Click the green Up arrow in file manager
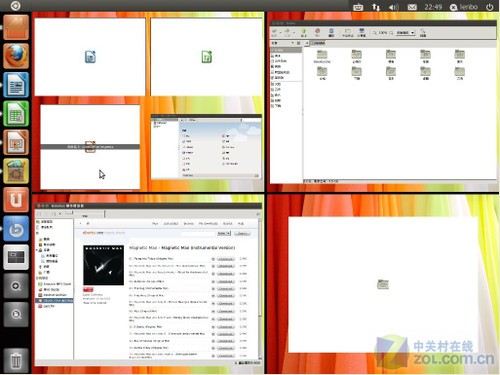 [303, 32]
